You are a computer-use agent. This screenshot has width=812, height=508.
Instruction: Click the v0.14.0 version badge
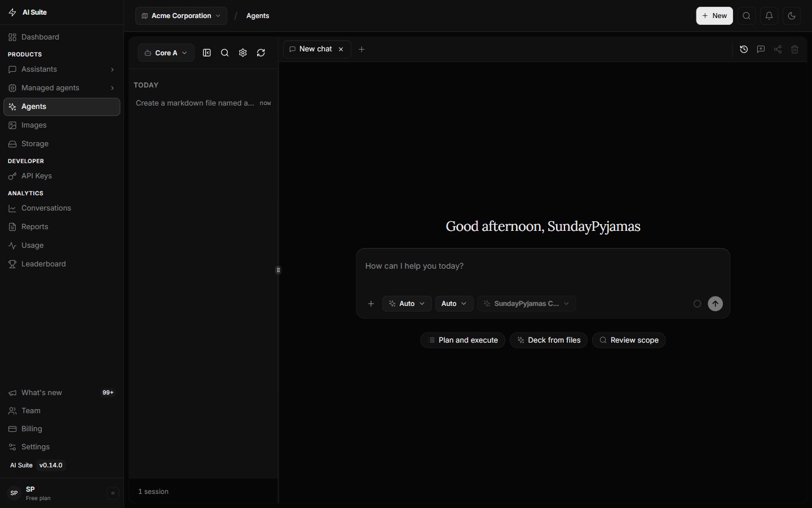pyautogui.click(x=51, y=465)
